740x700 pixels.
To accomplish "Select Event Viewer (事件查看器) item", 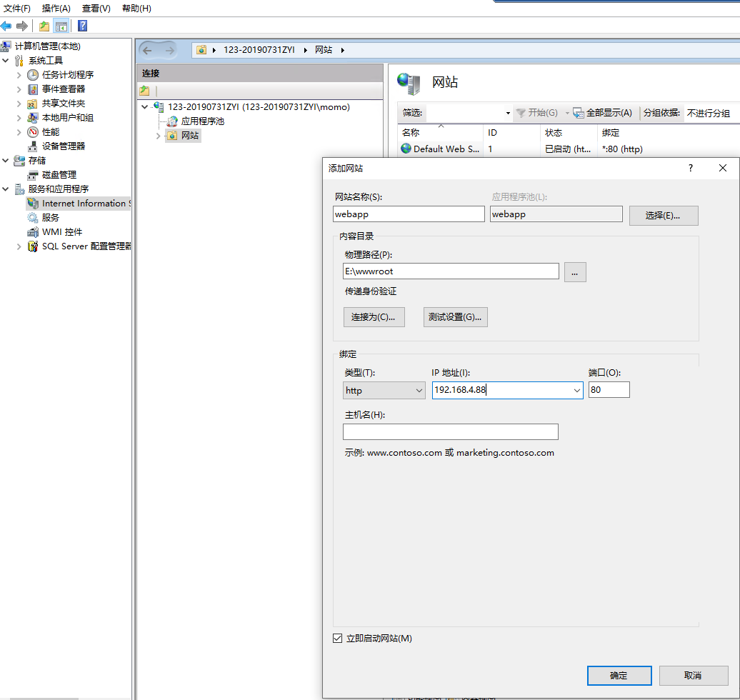I will click(x=63, y=89).
